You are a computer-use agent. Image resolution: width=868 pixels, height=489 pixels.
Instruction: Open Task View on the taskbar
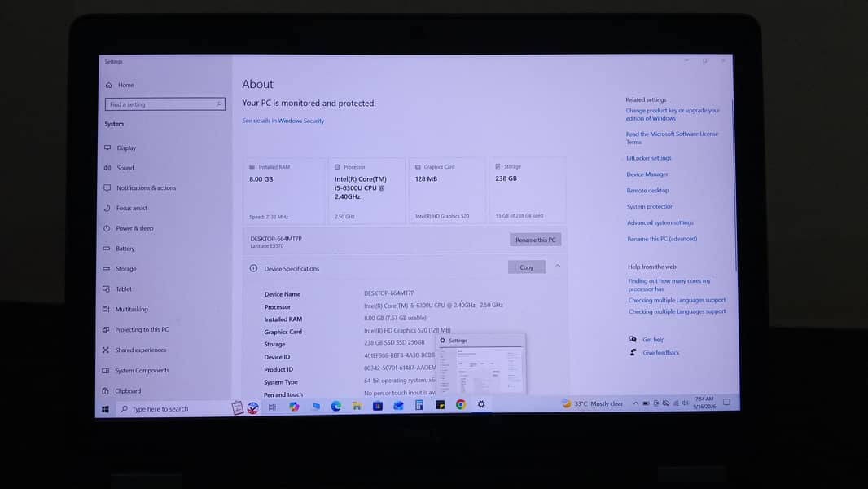[x=272, y=407]
